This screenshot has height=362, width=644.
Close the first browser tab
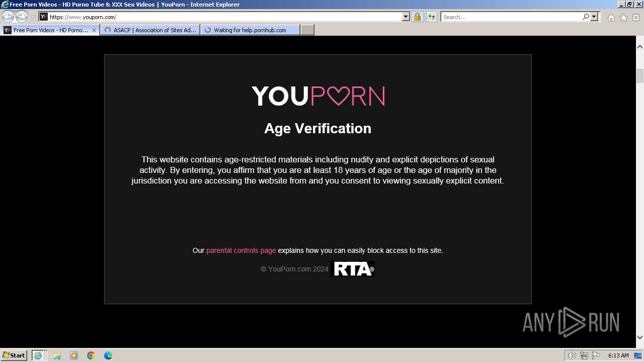94,30
